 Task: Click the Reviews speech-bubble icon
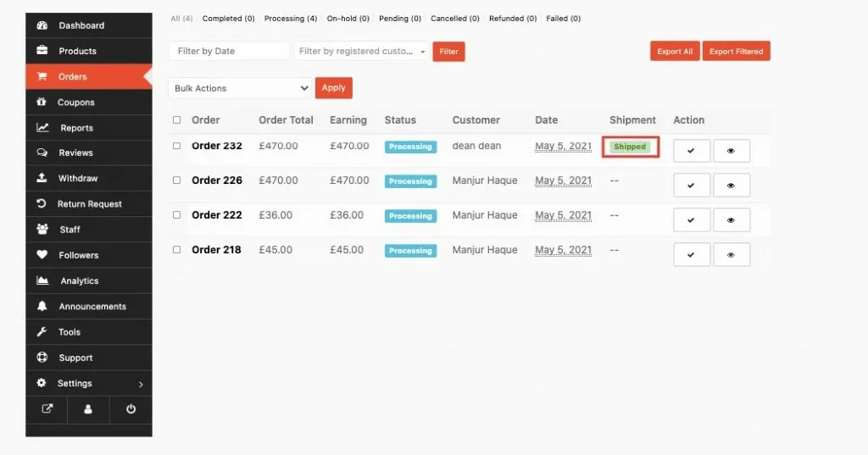[42, 153]
